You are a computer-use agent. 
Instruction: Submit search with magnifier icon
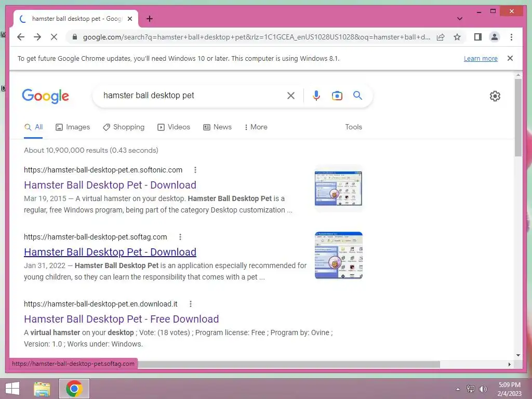(357, 96)
